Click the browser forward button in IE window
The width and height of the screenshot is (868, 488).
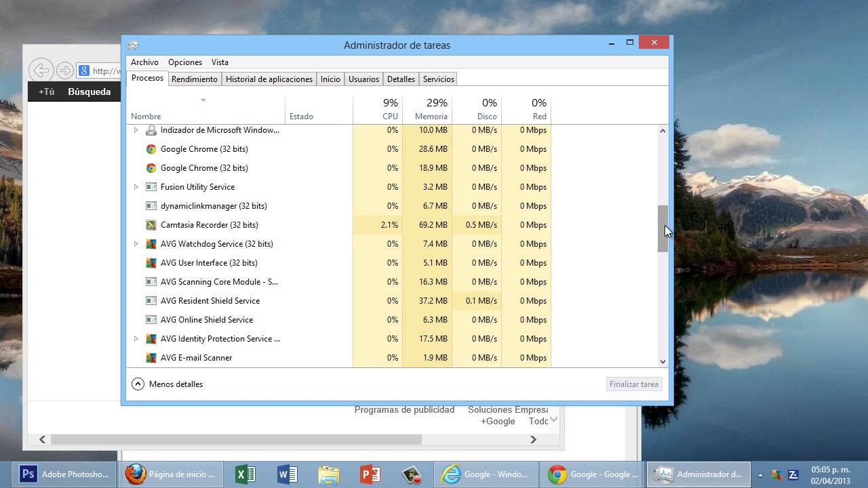64,70
